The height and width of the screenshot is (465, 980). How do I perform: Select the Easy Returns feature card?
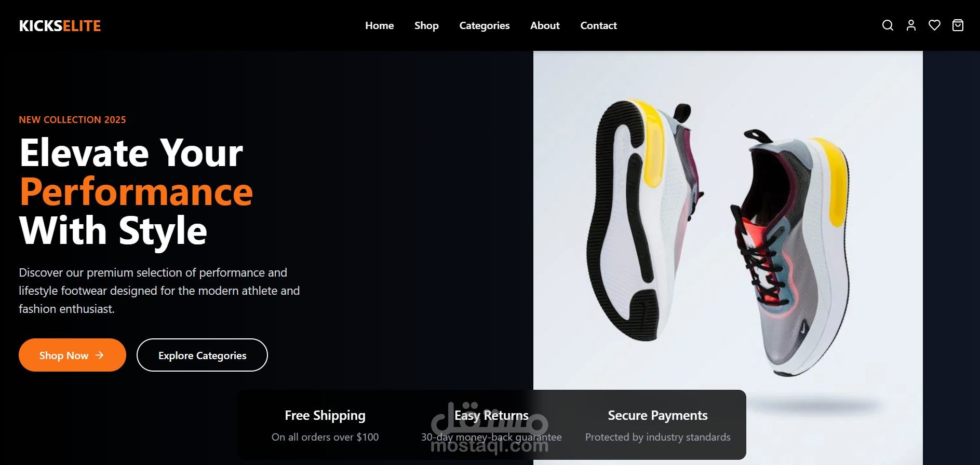(x=491, y=425)
